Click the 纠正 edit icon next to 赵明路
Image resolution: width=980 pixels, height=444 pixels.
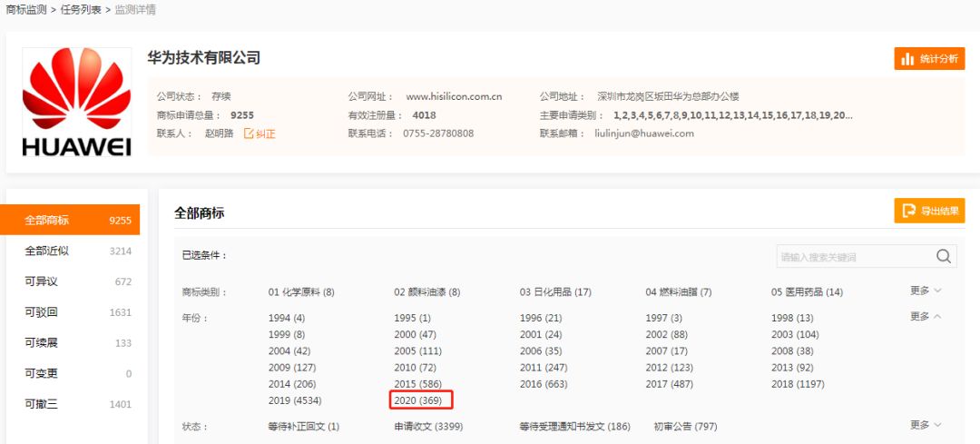pos(260,133)
